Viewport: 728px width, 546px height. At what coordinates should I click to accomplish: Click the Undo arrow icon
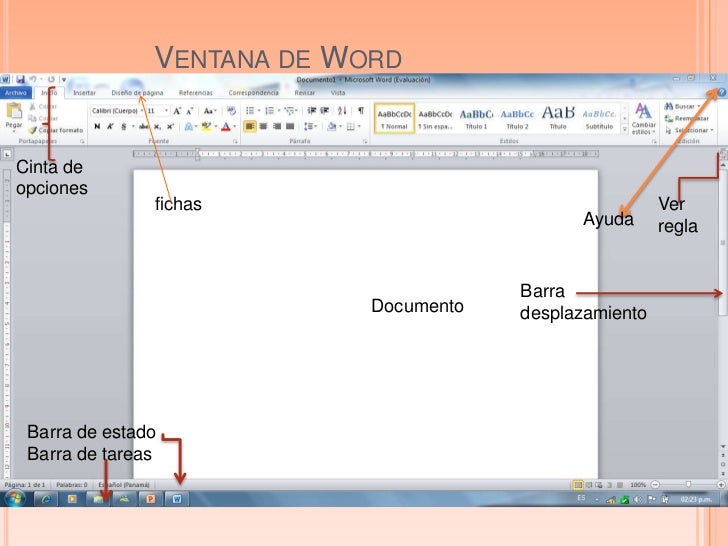point(33,79)
